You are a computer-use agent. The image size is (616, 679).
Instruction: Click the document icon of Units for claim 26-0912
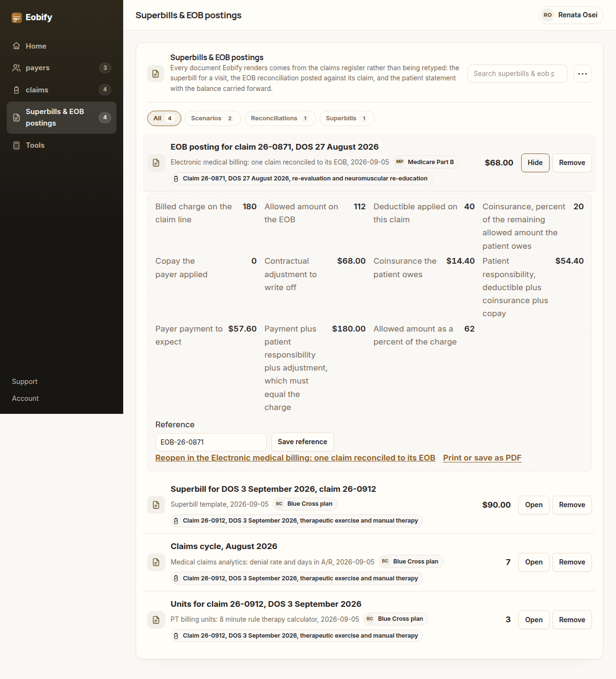pos(156,620)
